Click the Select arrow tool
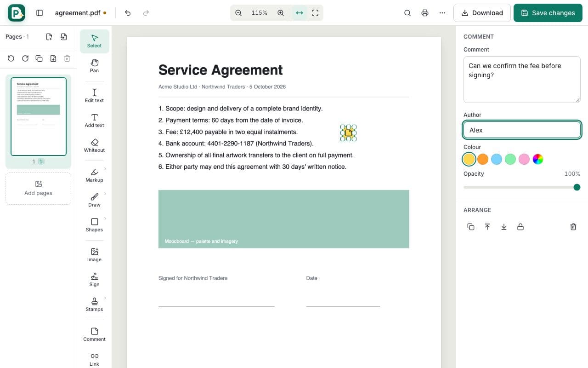 point(94,41)
